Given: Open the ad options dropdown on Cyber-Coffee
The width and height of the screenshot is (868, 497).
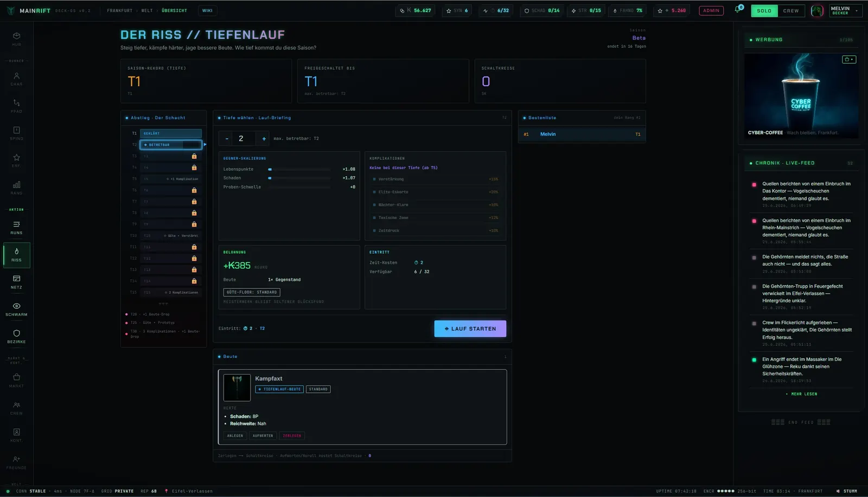Looking at the screenshot, I should point(849,59).
